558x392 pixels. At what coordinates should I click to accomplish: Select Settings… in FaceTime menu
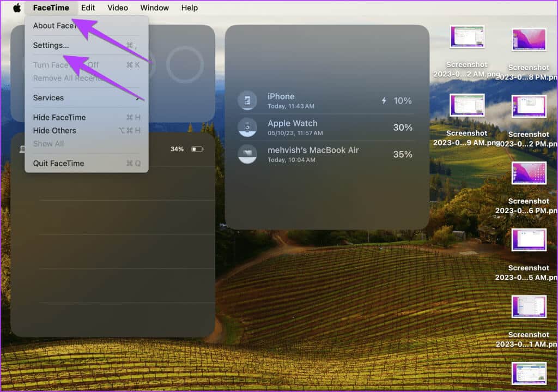[87, 45]
